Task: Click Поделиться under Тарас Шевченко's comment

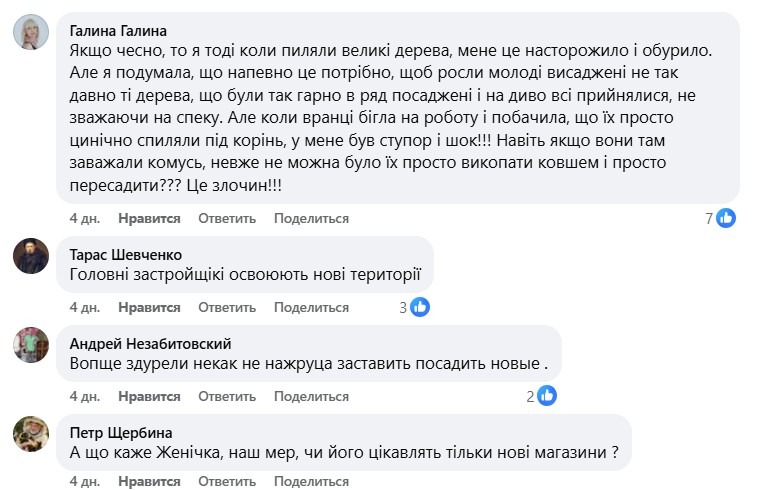Action: point(311,307)
